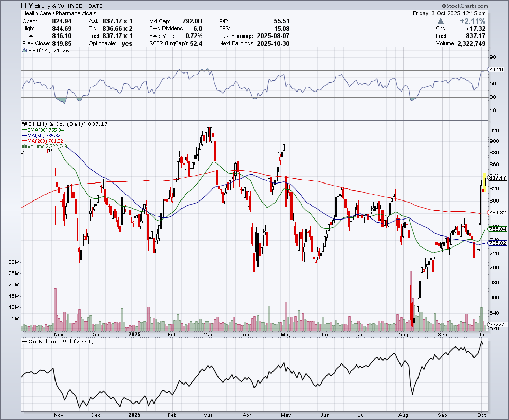Click the up-arrow triangle beside +2.11%
509x420 pixels.
441,21
